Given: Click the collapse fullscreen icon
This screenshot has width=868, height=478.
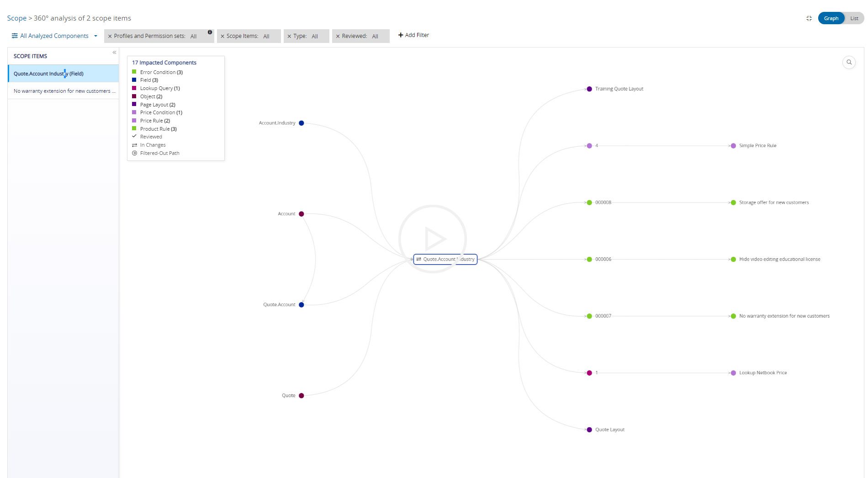Looking at the screenshot, I should [x=809, y=18].
